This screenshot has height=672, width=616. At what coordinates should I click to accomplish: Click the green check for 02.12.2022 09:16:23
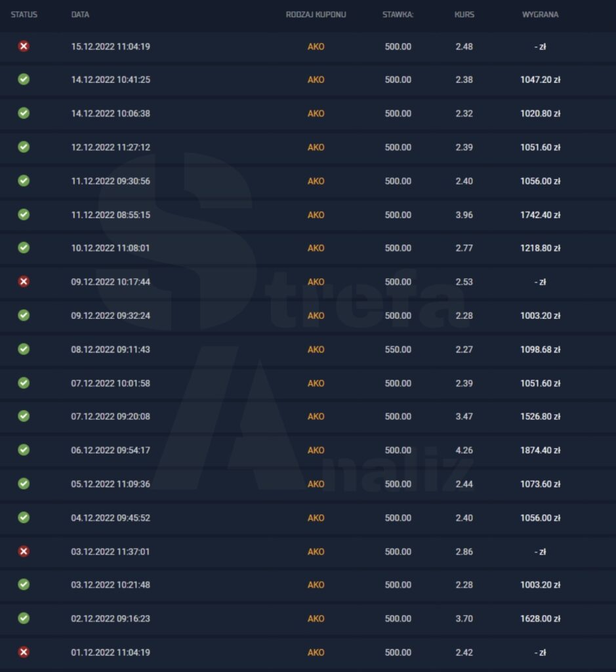click(24, 618)
